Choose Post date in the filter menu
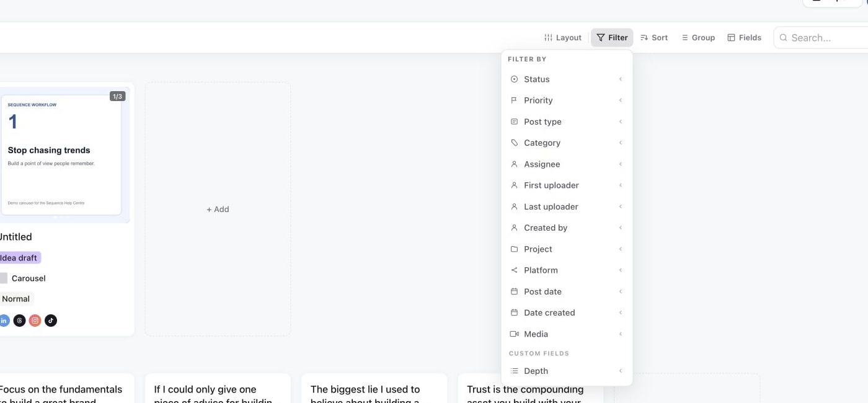 coord(567,291)
